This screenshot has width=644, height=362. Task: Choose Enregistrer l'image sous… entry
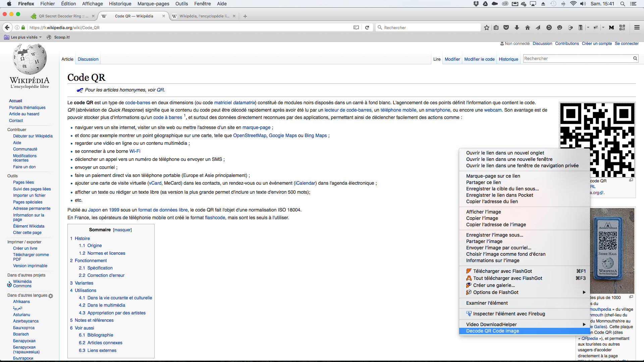[524, 235]
